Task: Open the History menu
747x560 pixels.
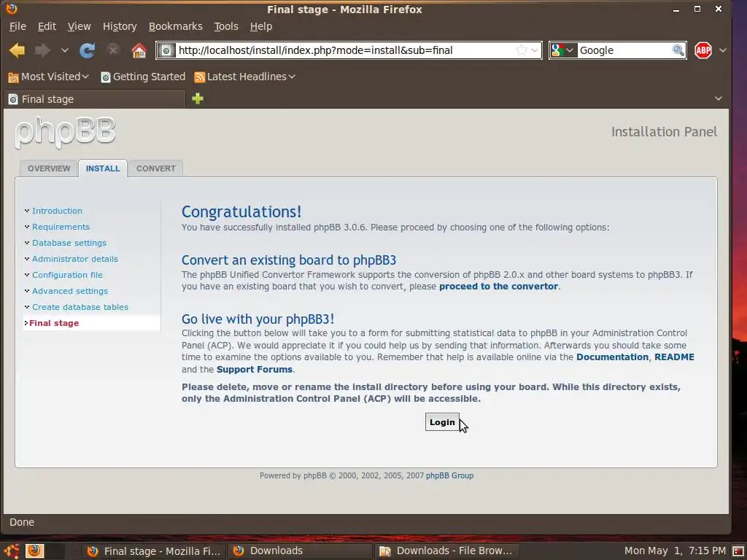Action: (x=120, y=27)
